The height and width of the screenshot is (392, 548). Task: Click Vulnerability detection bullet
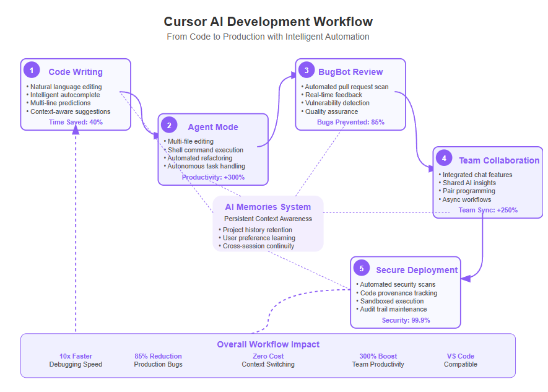click(336, 103)
